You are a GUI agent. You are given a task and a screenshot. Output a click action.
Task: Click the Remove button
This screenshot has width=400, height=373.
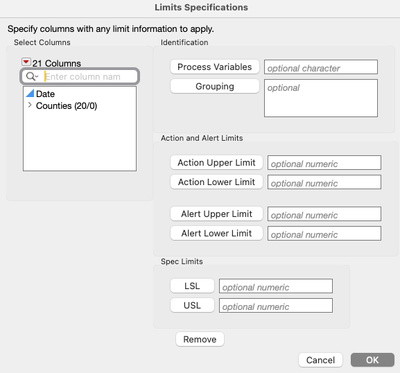click(x=200, y=339)
